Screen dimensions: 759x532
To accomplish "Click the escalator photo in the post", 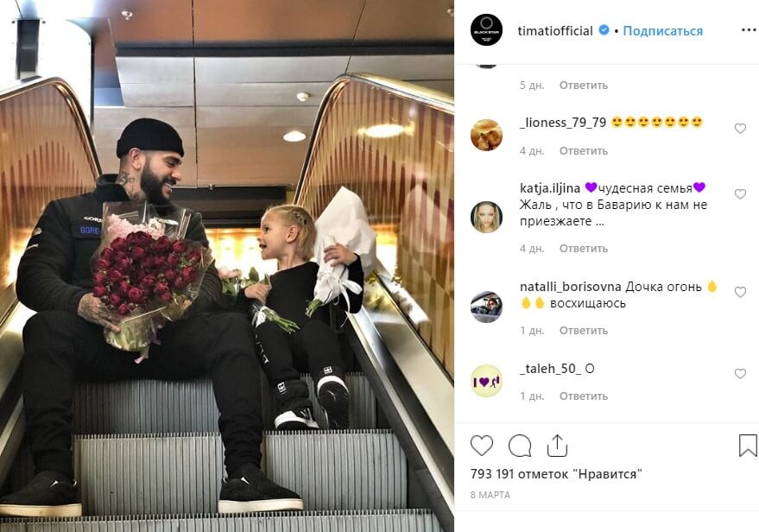I will tap(227, 266).
